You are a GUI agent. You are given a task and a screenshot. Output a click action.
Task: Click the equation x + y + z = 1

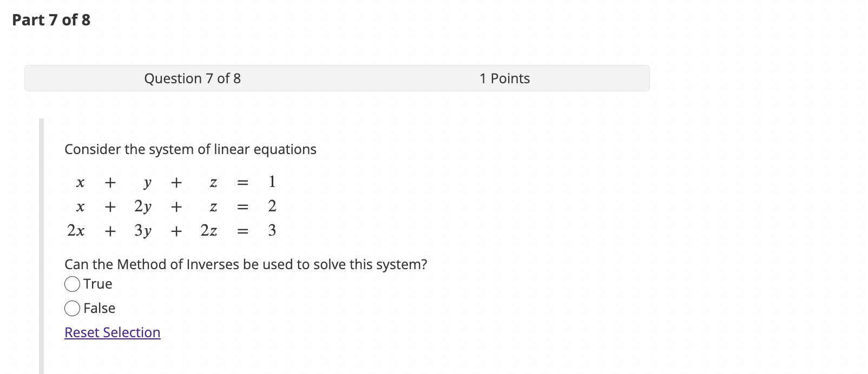coord(176,182)
